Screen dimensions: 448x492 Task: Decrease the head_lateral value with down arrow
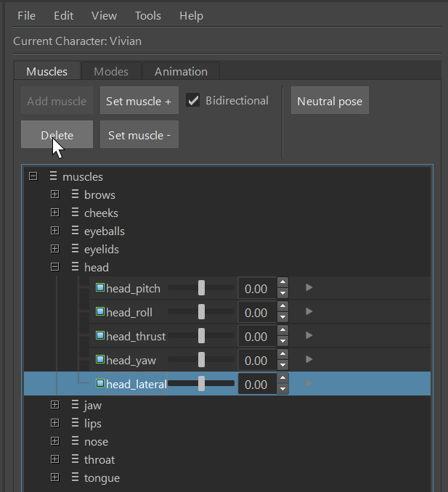click(x=282, y=390)
